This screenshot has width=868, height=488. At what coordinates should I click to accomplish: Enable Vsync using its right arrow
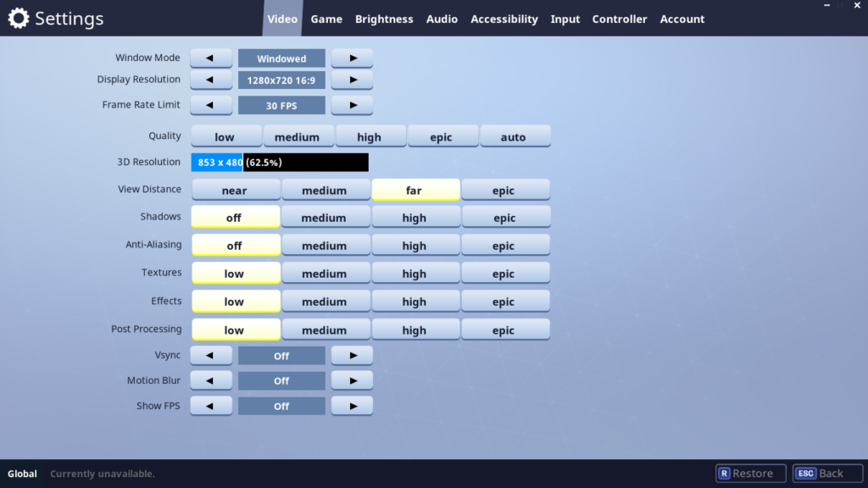pyautogui.click(x=351, y=354)
